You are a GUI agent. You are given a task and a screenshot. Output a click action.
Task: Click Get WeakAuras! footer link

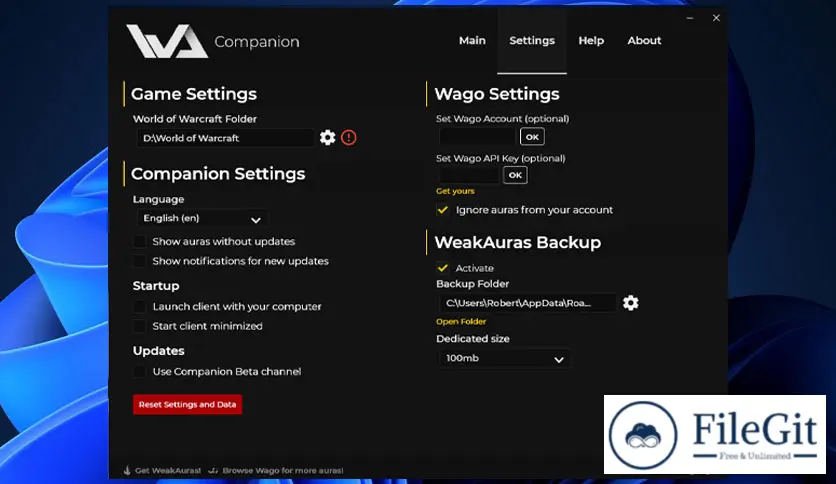167,470
